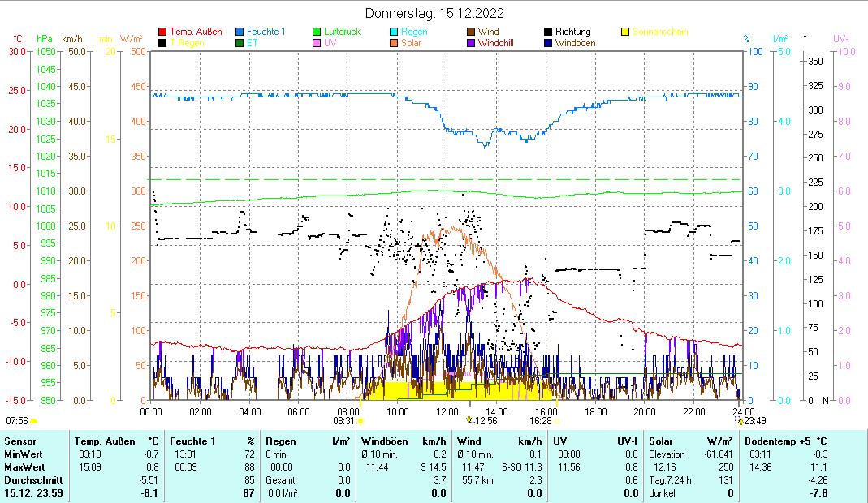Click the Bodentemp maximum value 11.1
Image resolution: width=868 pixels, height=503 pixels.
point(818,467)
